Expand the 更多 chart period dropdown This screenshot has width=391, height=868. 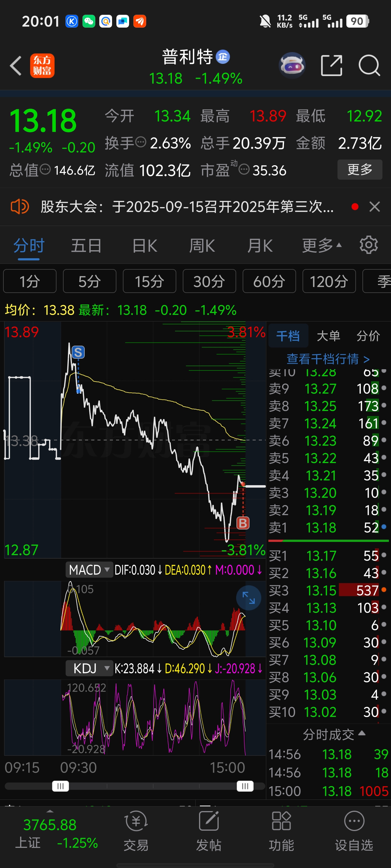pos(322,245)
